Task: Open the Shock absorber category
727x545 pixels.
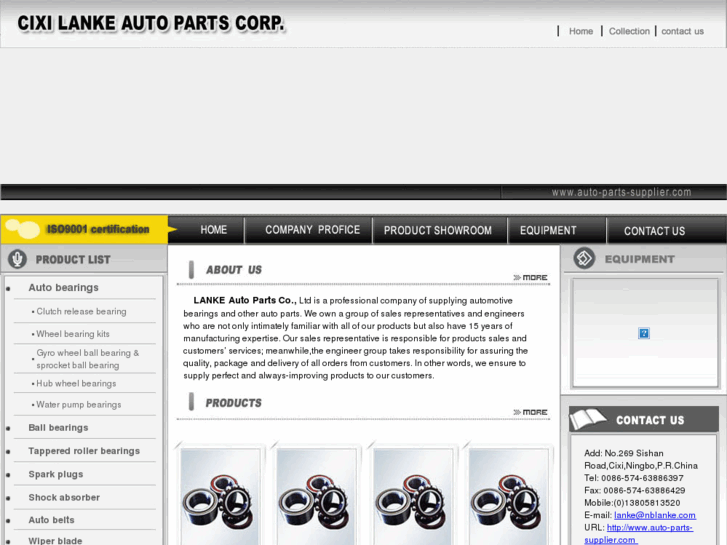Action: pos(64,497)
